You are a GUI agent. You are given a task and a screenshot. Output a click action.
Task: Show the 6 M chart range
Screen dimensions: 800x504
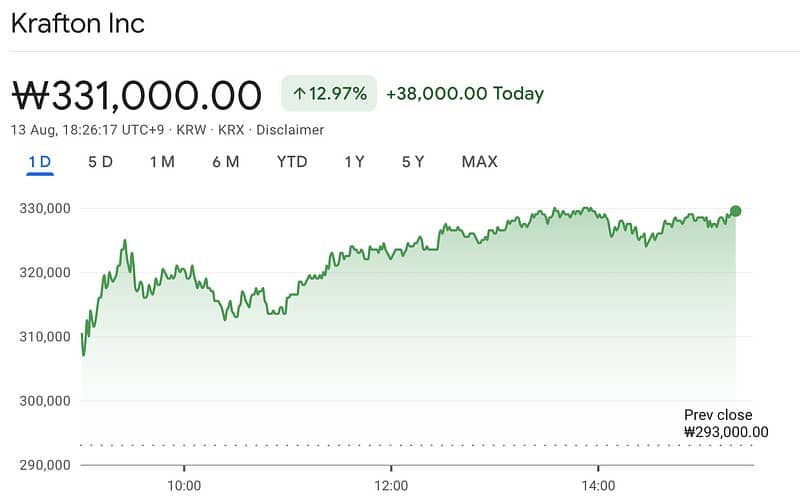pos(226,162)
